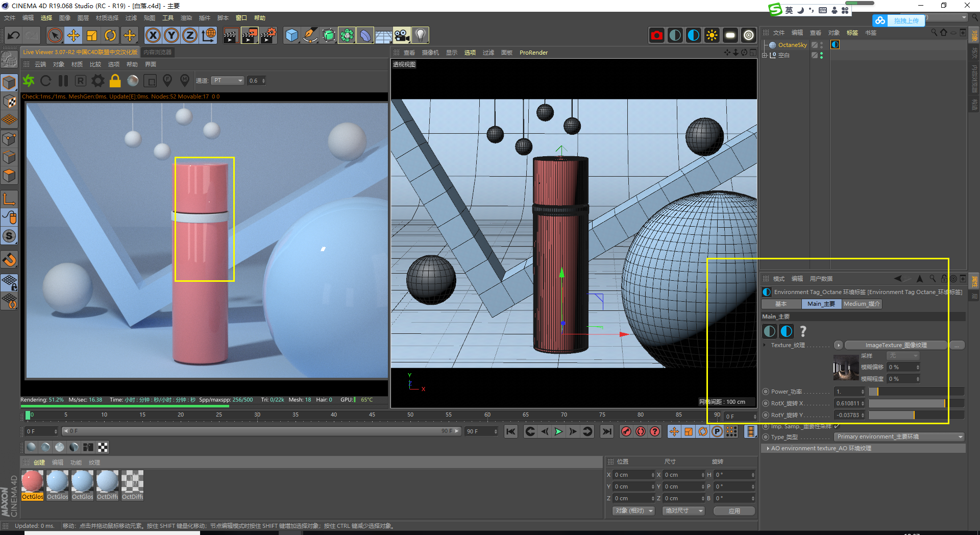Pause the Live Viewer rendering
Viewport: 980px width, 535px height.
click(x=63, y=81)
